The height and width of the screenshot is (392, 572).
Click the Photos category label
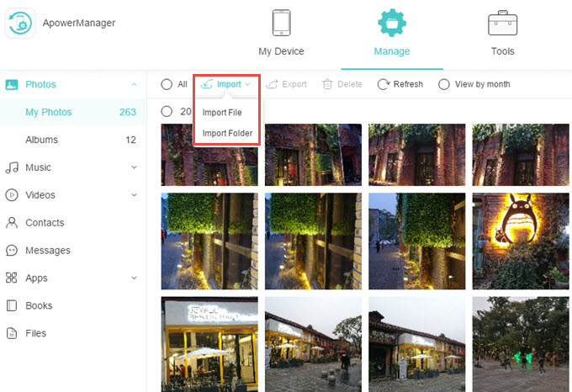tap(40, 85)
